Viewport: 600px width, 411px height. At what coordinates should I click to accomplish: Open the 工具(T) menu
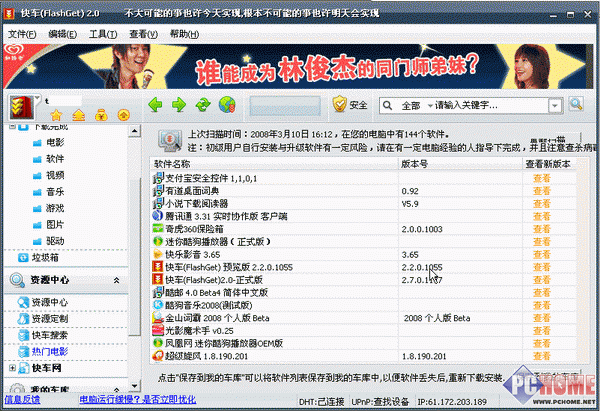(103, 34)
